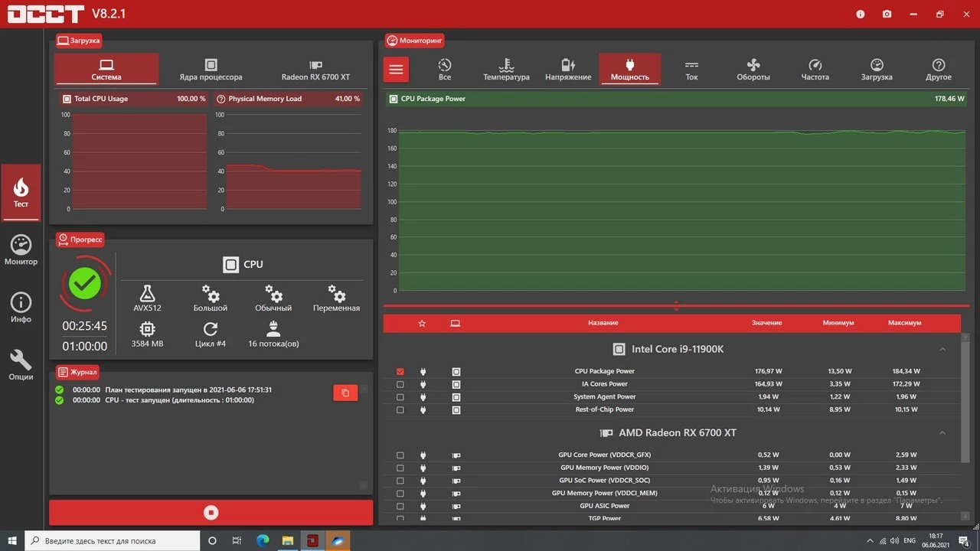The width and height of the screenshot is (980, 551).
Task: Open the Инфо section in the sidebar
Action: pyautogui.click(x=21, y=308)
